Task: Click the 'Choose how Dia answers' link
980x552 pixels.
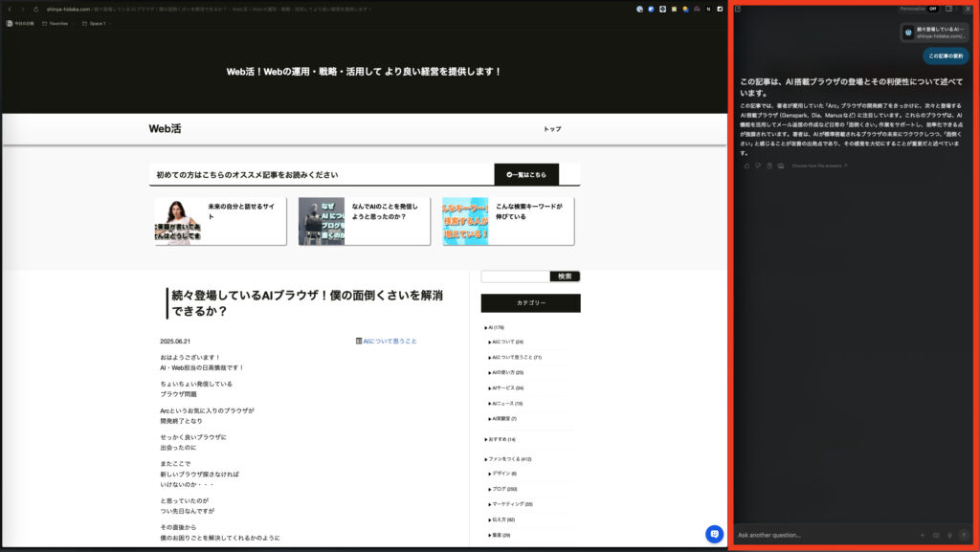Action: [817, 166]
